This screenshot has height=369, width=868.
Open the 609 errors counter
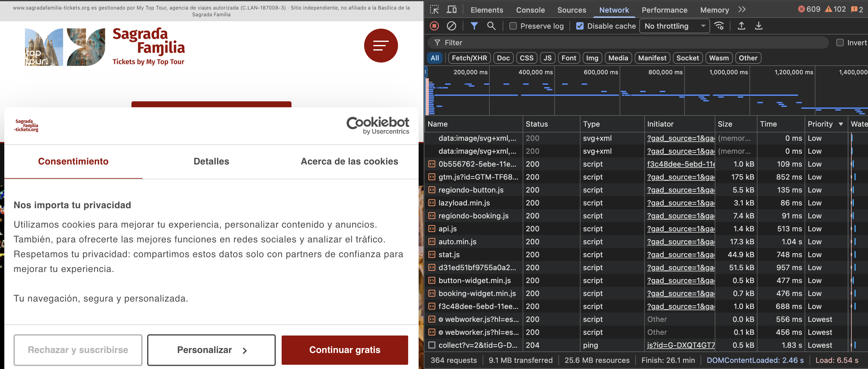pos(810,10)
